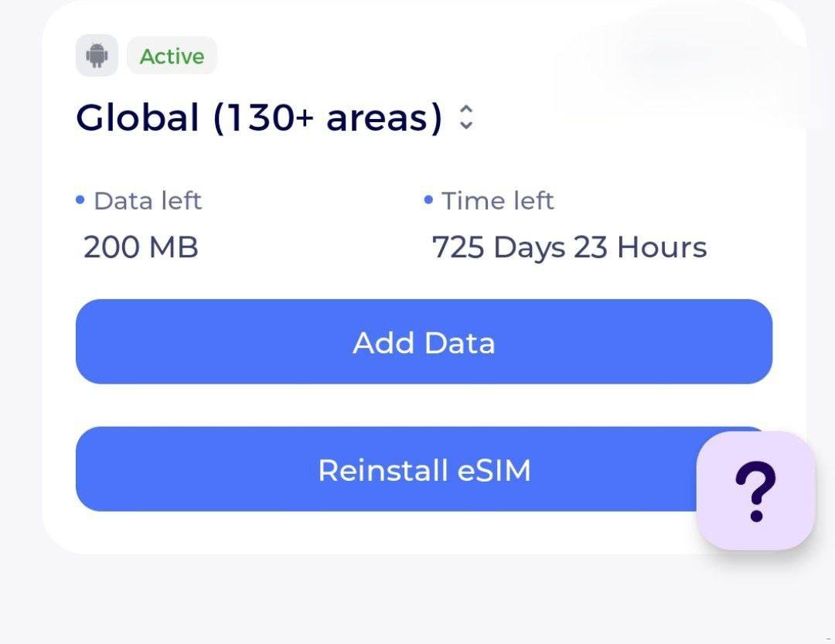Expand the plan selector up-down chevron

click(465, 118)
